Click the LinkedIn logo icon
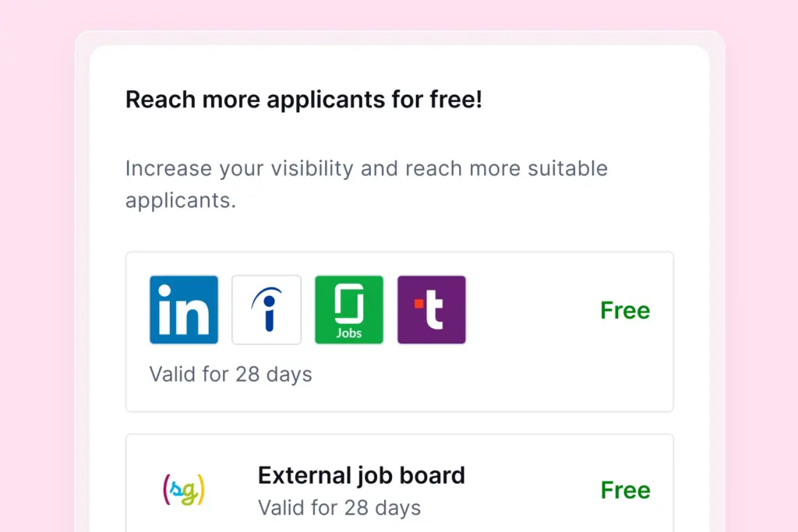This screenshot has height=532, width=798. 184,309
